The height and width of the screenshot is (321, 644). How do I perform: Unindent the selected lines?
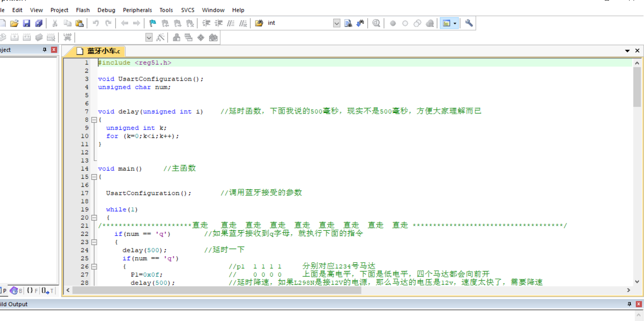click(218, 23)
